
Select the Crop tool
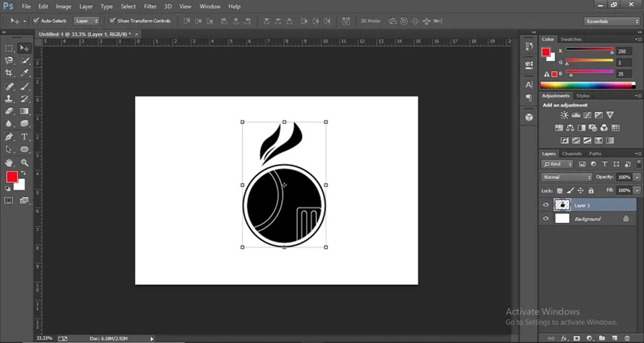(9, 73)
